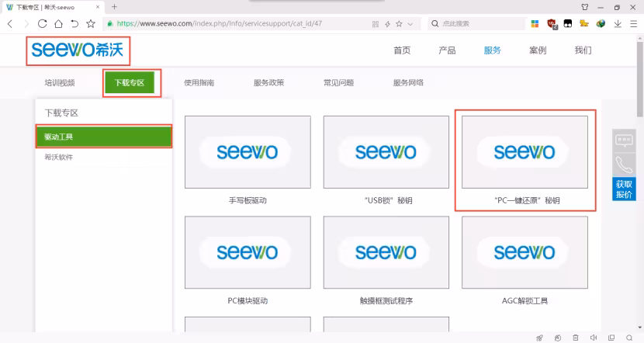Mute page sound via speaker icon
Viewport: 644px width, 343px height.
coord(594,338)
